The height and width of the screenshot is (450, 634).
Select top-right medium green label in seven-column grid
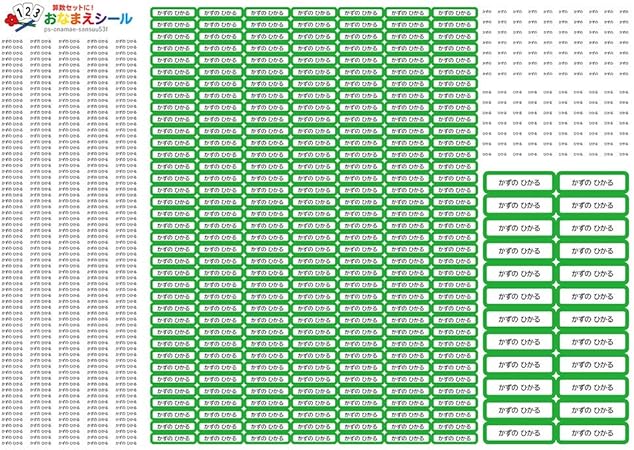point(456,14)
